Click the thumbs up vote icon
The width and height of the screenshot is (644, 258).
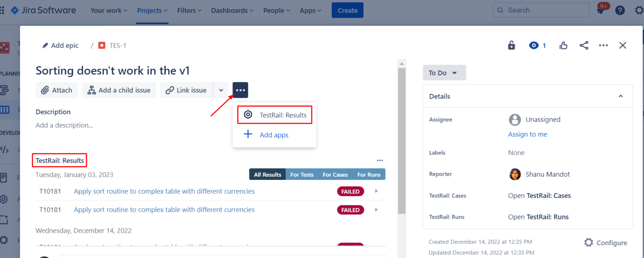coord(563,45)
